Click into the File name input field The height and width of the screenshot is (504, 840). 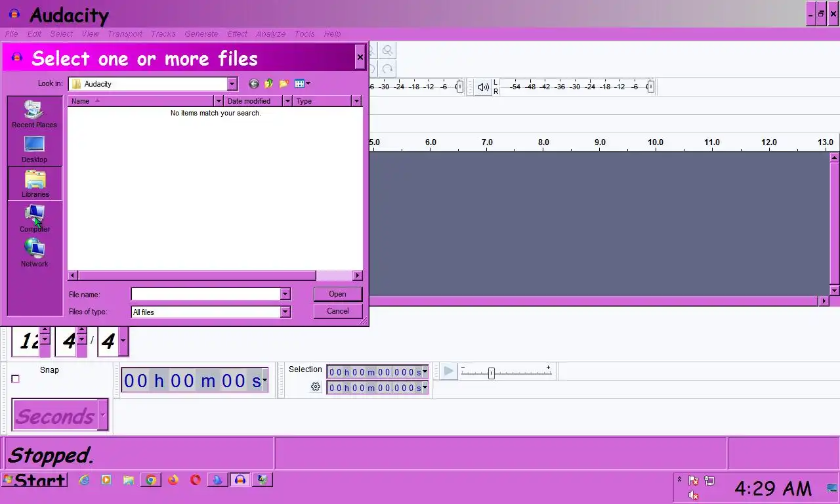(x=206, y=294)
